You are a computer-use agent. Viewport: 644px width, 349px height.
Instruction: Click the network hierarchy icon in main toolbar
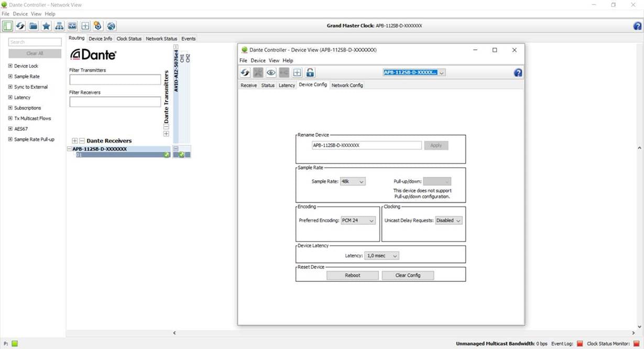[x=59, y=26]
